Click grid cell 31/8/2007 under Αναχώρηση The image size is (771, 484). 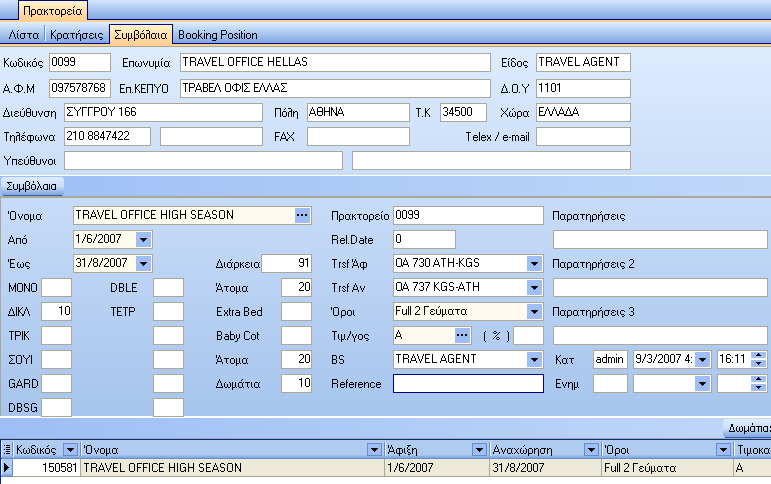pyautogui.click(x=545, y=468)
